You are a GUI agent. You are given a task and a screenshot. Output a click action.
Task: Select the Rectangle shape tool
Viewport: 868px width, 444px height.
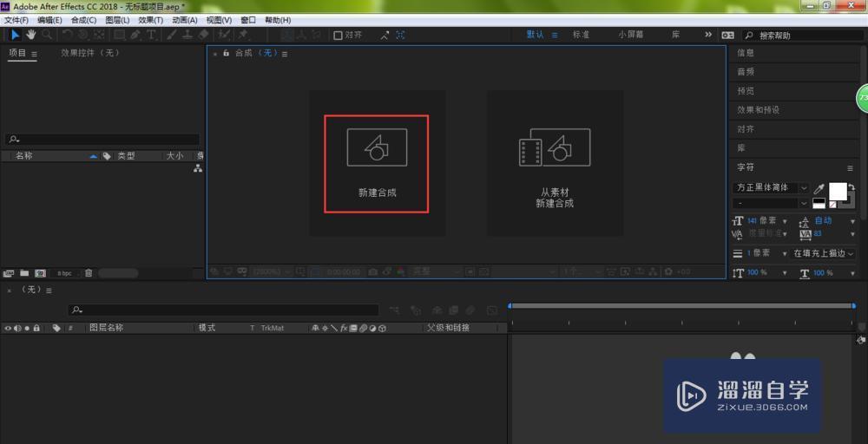point(119,35)
